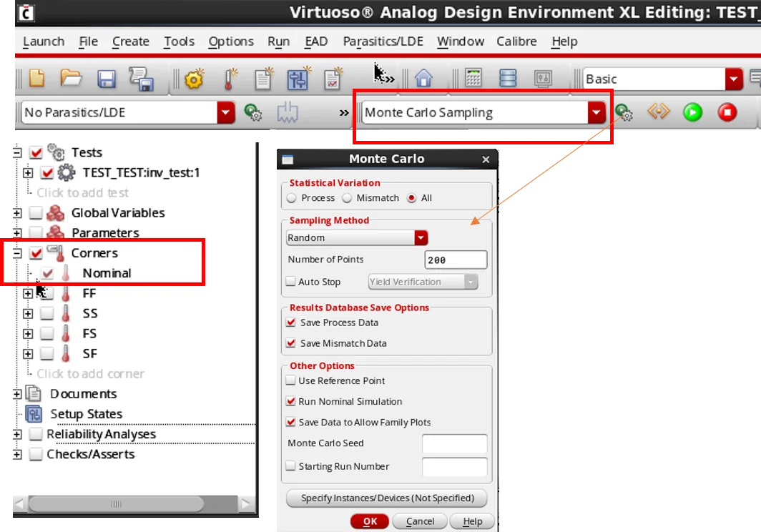Enable the Global Variables checkbox
761x532 pixels.
click(36, 212)
